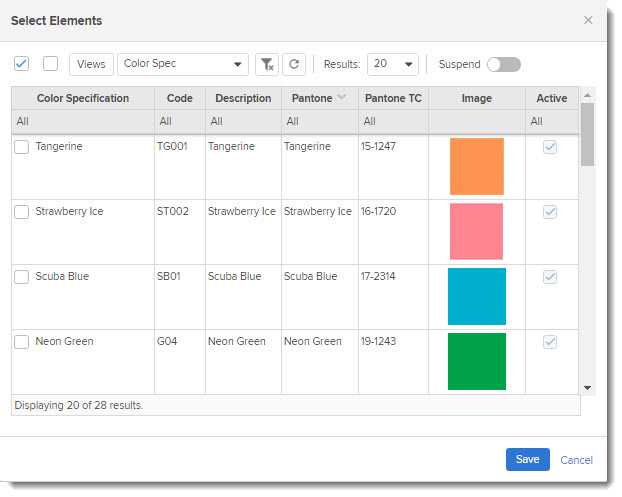Open the Pantone column All filter

tap(320, 121)
